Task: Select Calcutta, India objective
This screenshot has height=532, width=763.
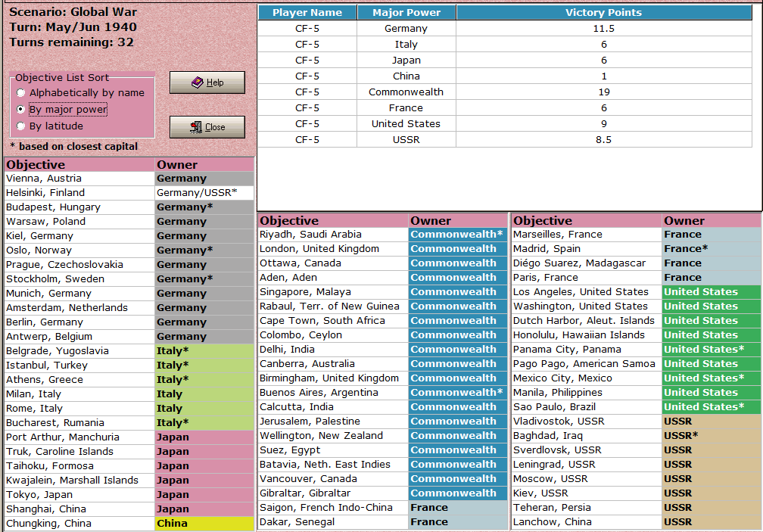Action: click(333, 407)
